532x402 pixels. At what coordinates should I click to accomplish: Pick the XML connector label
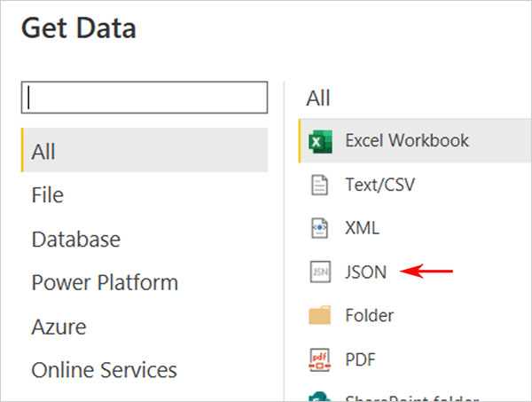pyautogui.click(x=362, y=228)
